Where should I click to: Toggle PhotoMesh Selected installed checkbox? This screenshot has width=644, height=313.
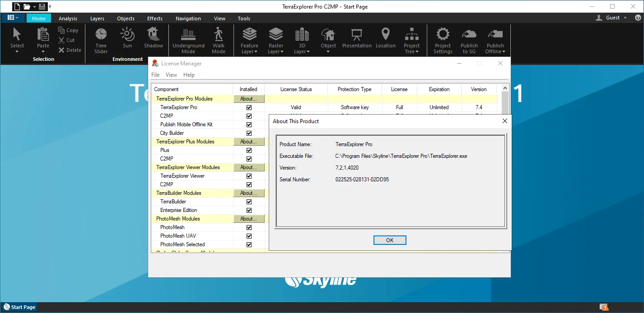[x=249, y=244]
